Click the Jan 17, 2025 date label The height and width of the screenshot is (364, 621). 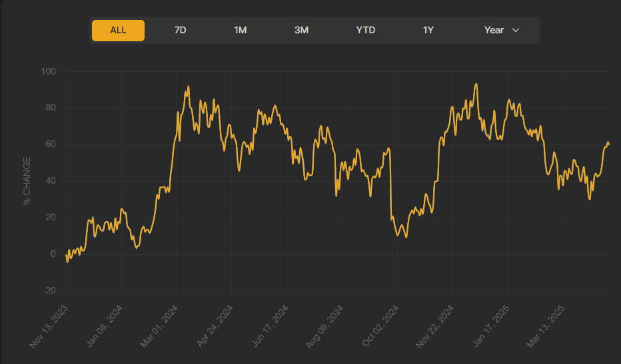coord(492,326)
